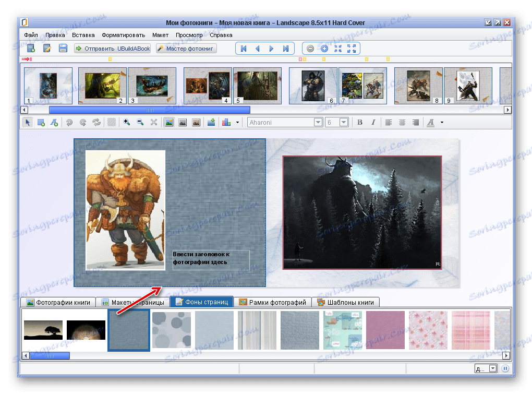532x394 pixels.
Task: Select the pink plaid background swatch
Action: pyautogui.click(x=470, y=330)
